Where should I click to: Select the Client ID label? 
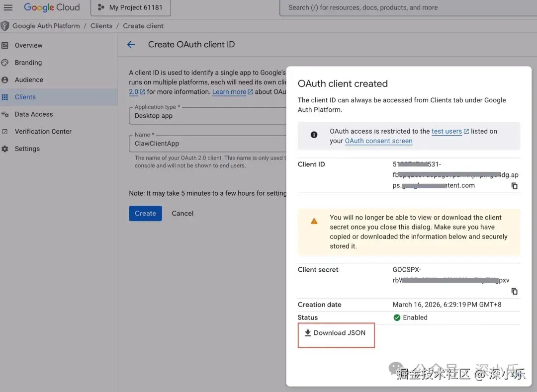pos(311,164)
